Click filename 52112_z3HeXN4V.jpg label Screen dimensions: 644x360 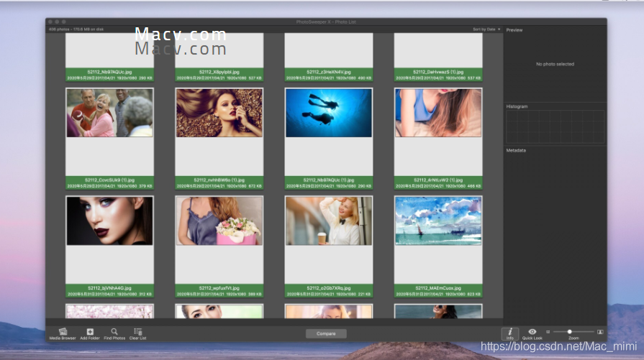tap(329, 72)
